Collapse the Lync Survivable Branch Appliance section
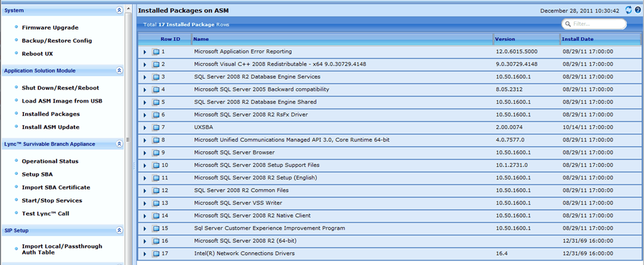The height and width of the screenshot is (265, 644). 119,144
